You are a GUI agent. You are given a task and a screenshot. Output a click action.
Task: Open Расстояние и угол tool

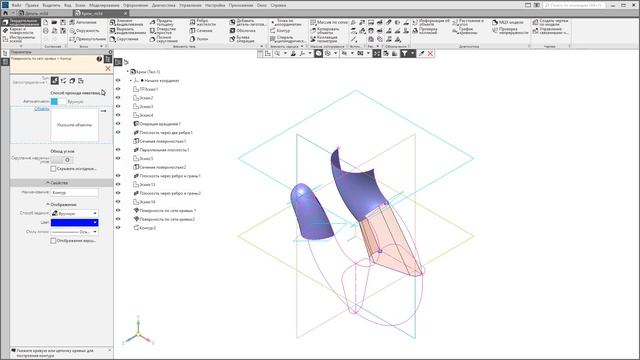coord(468,22)
